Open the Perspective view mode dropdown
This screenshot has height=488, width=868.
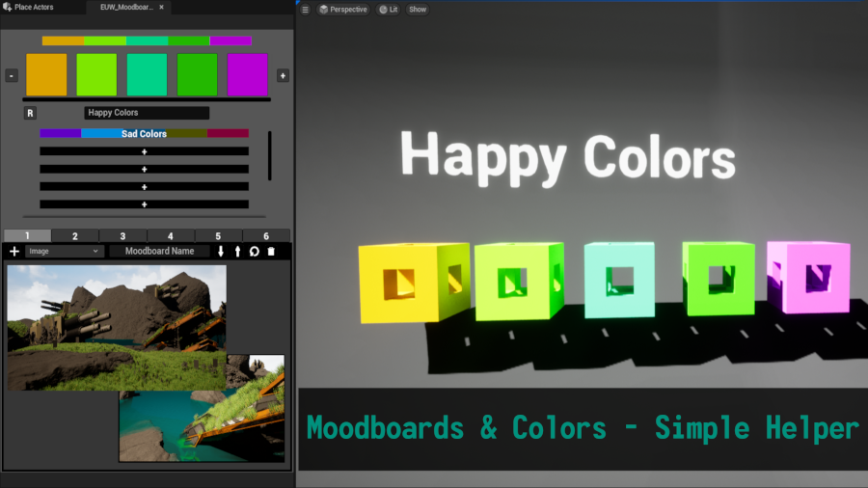[x=342, y=10]
